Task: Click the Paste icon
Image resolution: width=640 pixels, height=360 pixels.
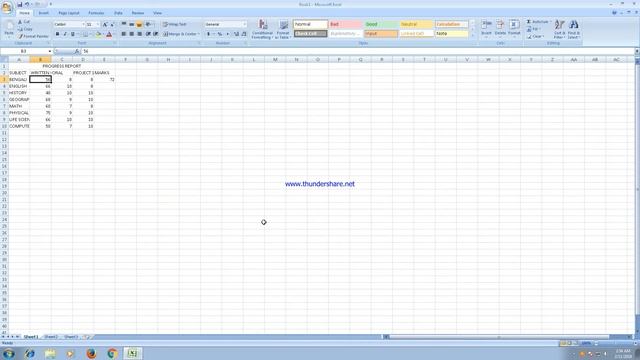Action: [x=9, y=29]
